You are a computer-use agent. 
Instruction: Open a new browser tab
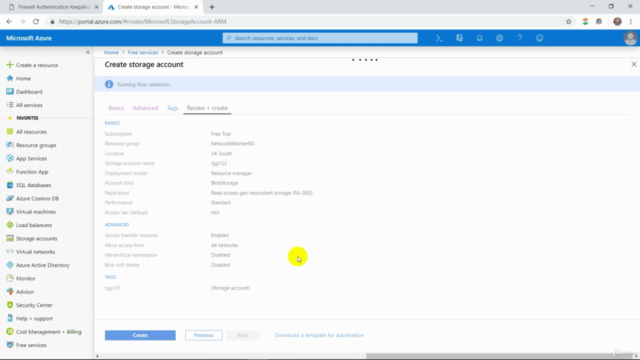pos(212,7)
